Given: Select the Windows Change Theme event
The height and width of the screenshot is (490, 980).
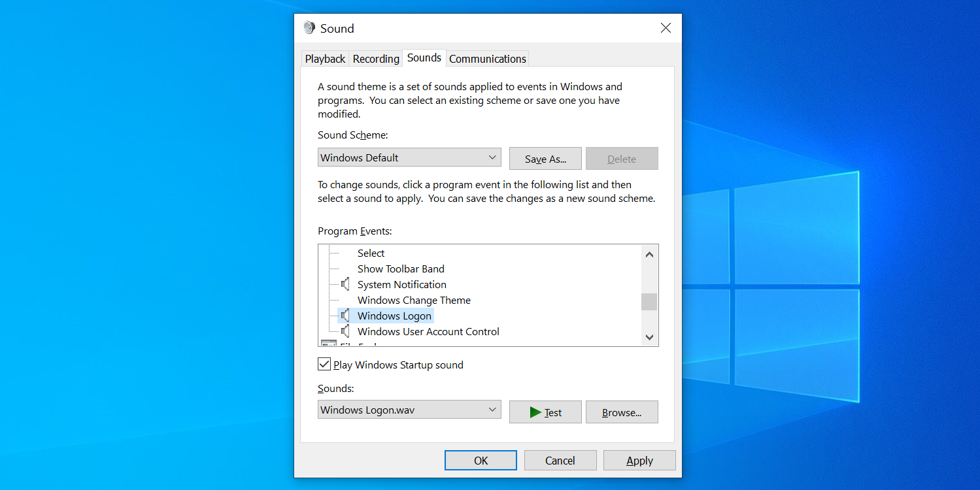Looking at the screenshot, I should 413,300.
